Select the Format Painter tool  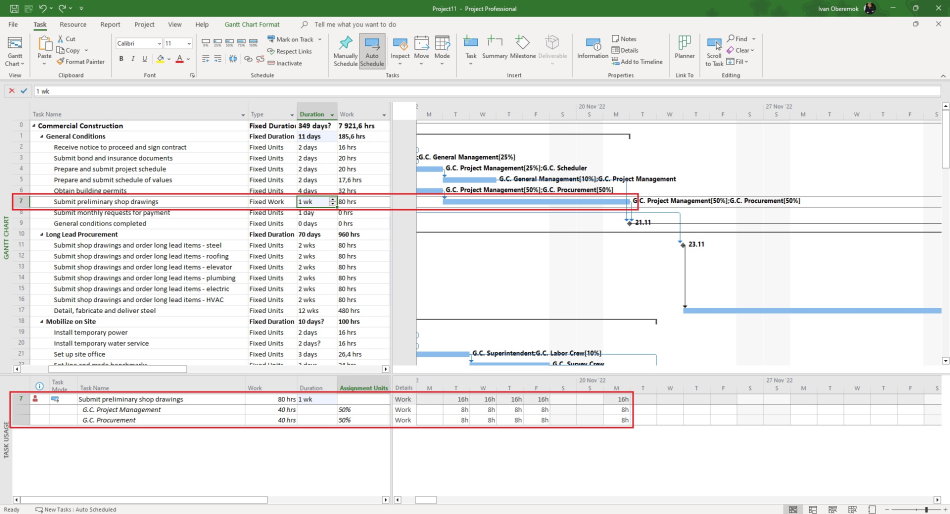pyautogui.click(x=81, y=62)
